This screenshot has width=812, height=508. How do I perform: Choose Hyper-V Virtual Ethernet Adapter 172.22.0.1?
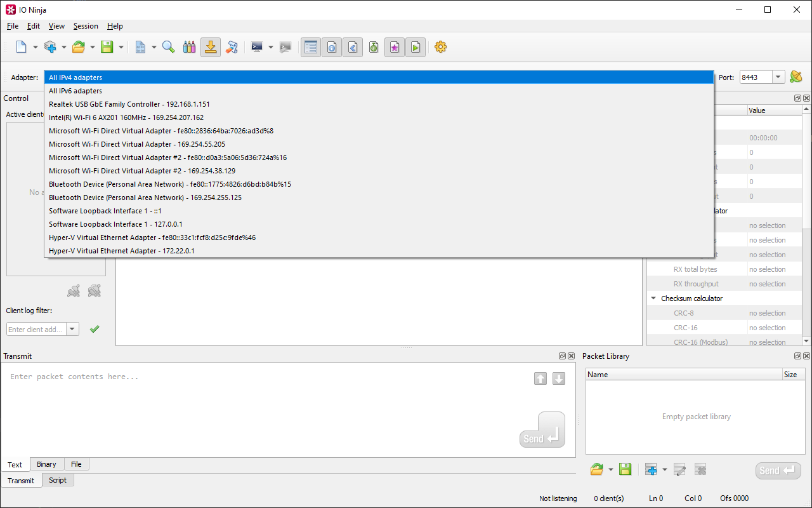tap(379, 251)
